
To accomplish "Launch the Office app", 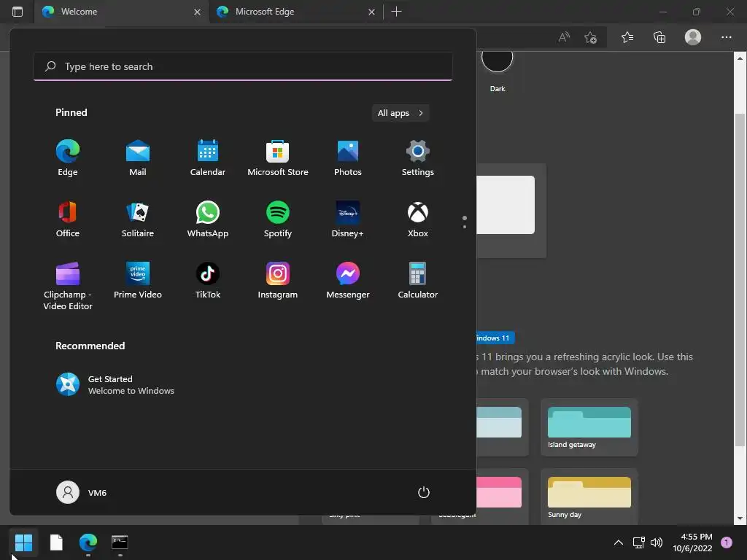I will 68,219.
